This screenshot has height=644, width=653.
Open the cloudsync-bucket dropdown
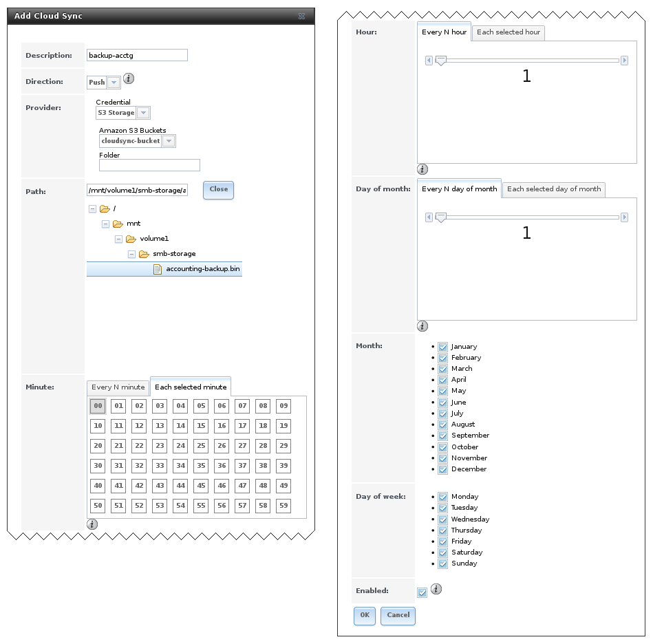(x=169, y=140)
